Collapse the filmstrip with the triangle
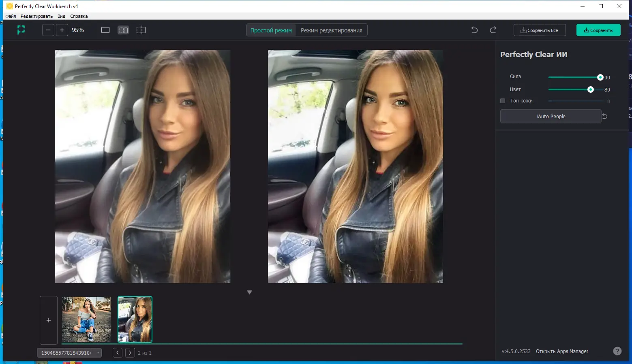Viewport: 632px width, 364px height. pos(250,292)
